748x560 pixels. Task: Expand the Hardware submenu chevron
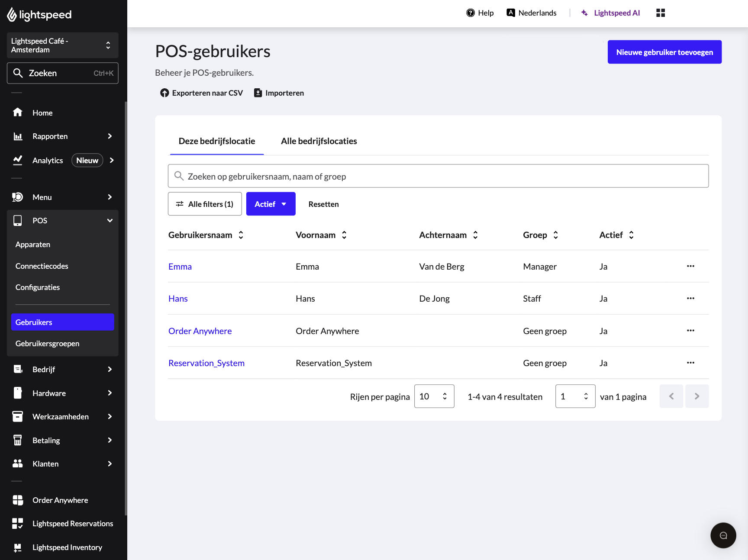point(110,393)
